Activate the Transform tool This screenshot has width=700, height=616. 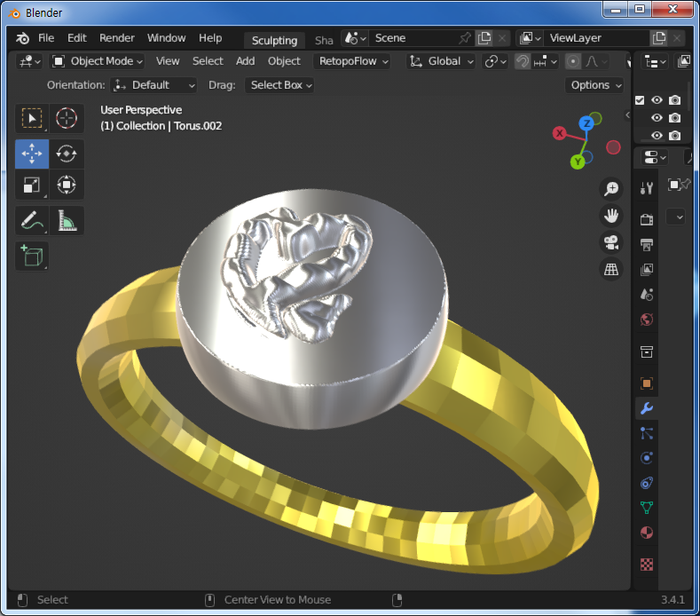pyautogui.click(x=67, y=185)
